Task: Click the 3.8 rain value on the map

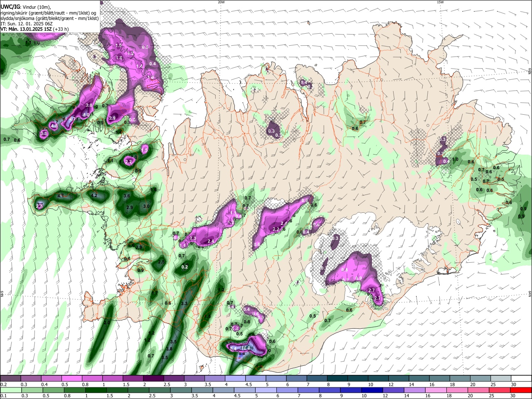Action: point(169,349)
